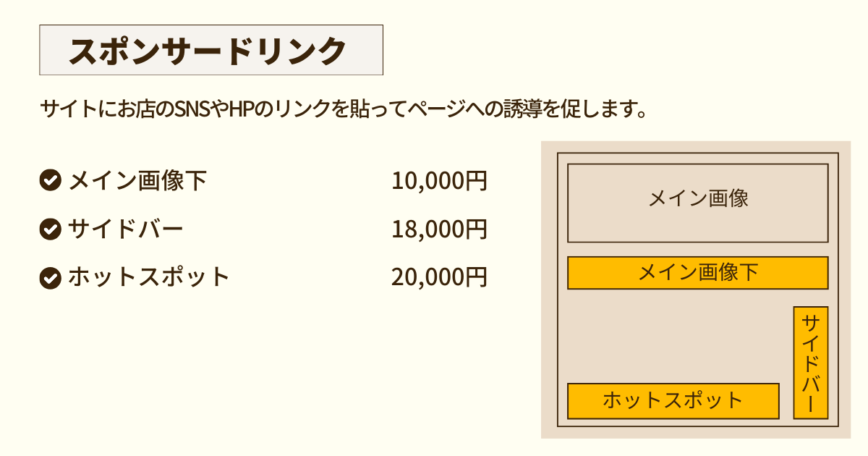868x456 pixels.
Task: Click the check icon beside メイン画像下
Action: click(x=49, y=180)
